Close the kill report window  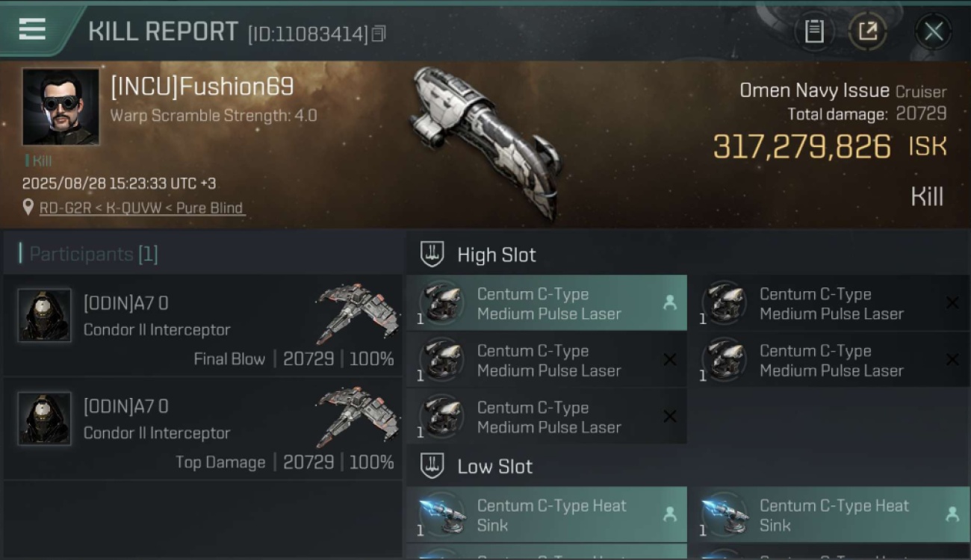point(934,31)
